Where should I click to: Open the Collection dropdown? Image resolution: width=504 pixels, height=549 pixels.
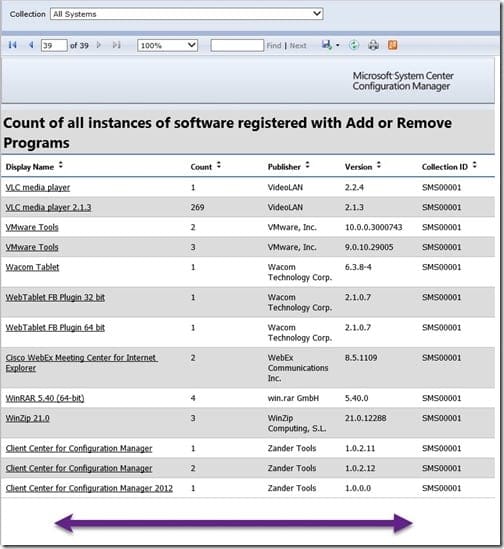pyautogui.click(x=187, y=14)
